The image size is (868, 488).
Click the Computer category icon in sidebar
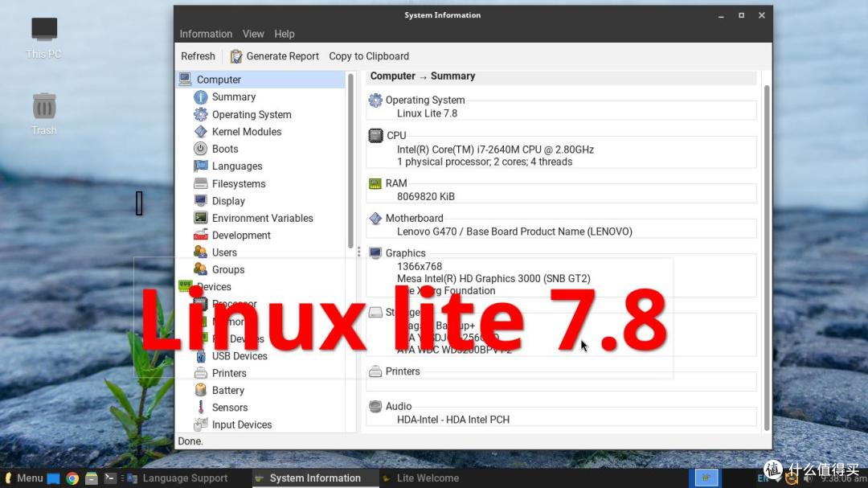(185, 80)
